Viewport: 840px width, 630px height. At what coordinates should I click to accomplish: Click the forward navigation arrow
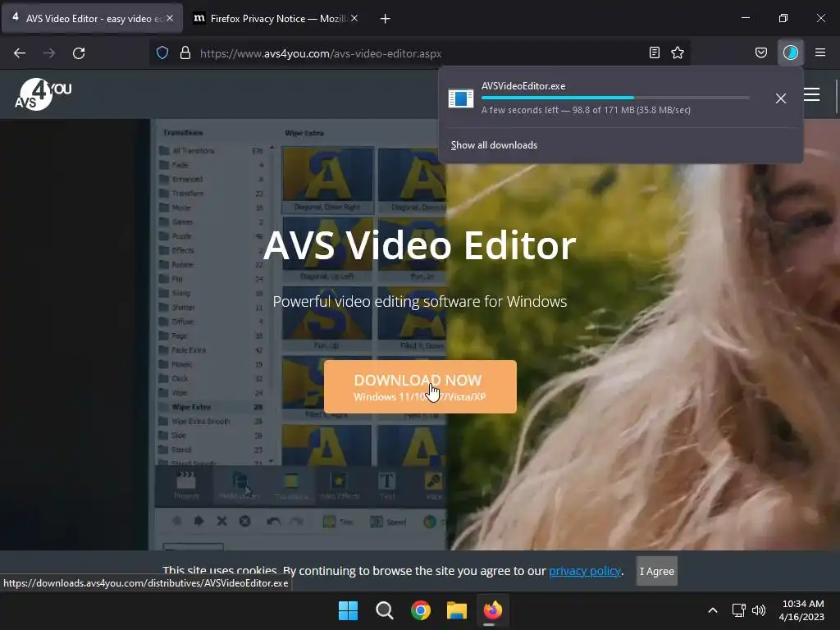(x=49, y=53)
